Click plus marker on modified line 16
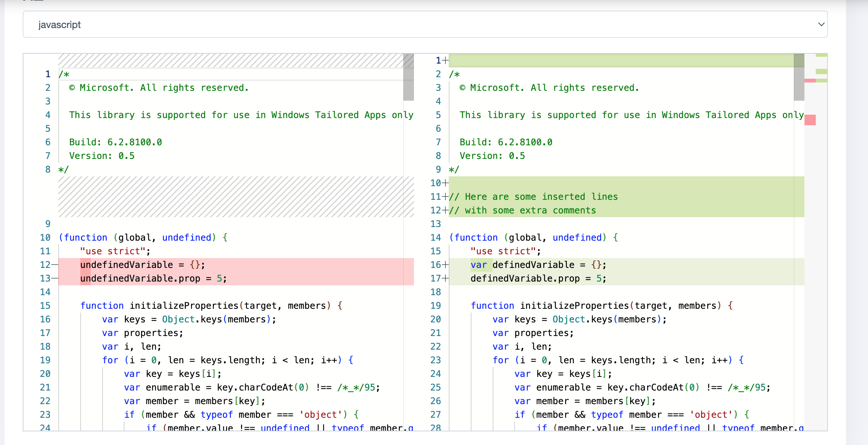This screenshot has height=445, width=868. click(445, 265)
